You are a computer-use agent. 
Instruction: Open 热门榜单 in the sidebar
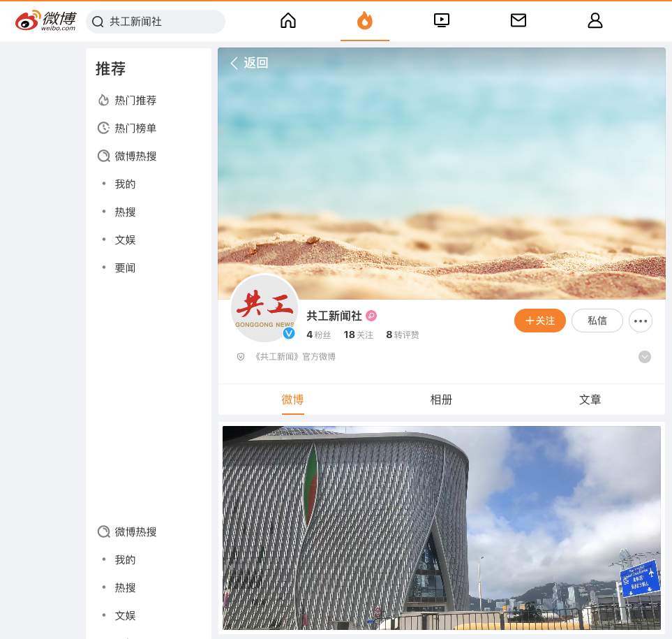coord(135,128)
